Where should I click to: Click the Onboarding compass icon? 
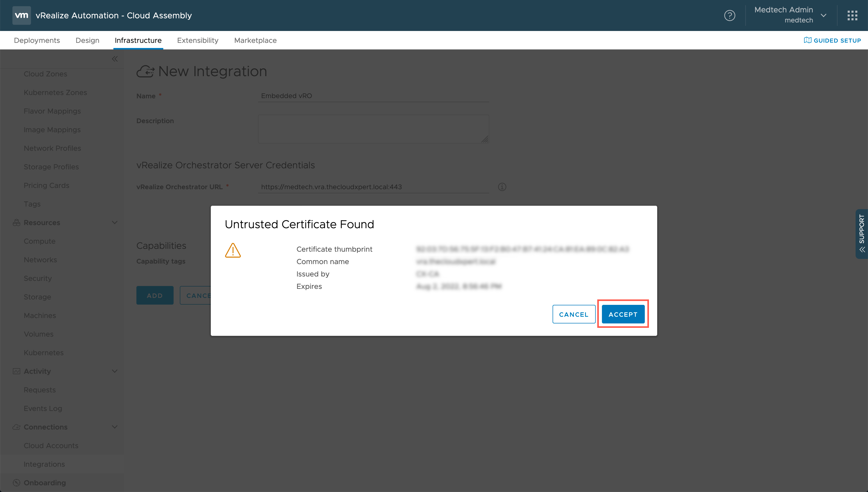tap(16, 482)
